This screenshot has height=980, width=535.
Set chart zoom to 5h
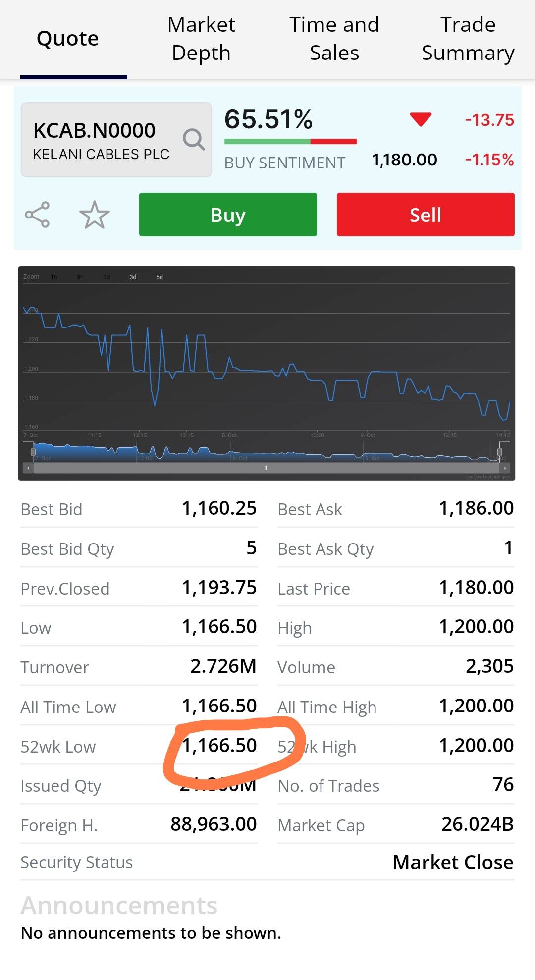pyautogui.click(x=80, y=277)
